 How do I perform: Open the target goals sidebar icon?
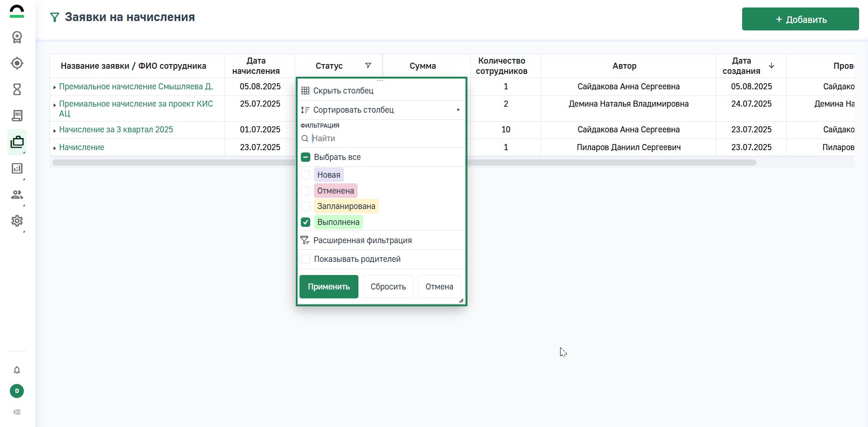click(x=17, y=63)
